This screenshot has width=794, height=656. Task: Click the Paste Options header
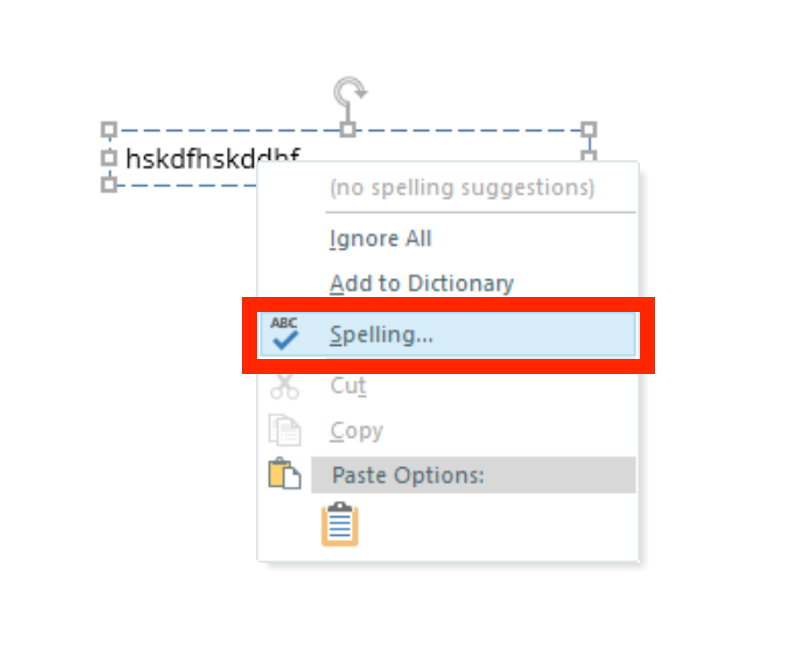click(x=408, y=475)
